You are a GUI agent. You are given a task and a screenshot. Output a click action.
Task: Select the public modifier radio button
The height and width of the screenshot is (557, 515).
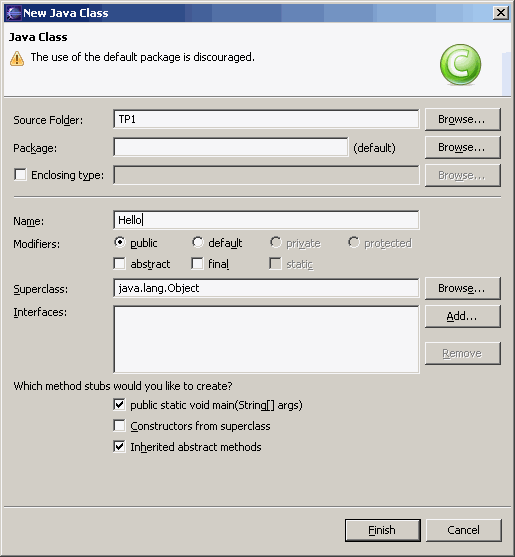pos(120,242)
